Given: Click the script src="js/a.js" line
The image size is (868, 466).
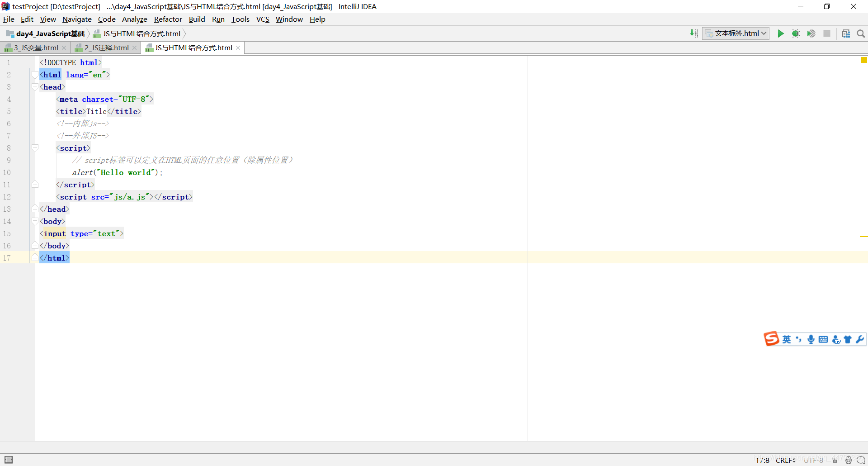Looking at the screenshot, I should pyautogui.click(x=124, y=197).
